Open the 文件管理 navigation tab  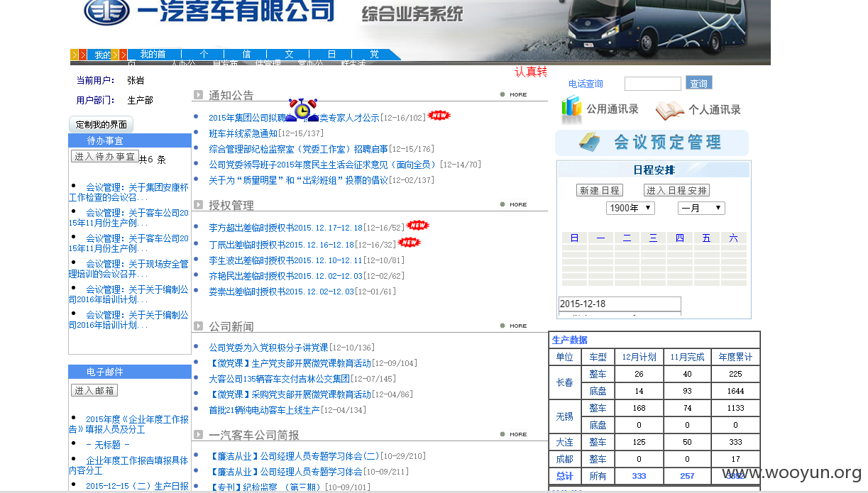(x=289, y=55)
